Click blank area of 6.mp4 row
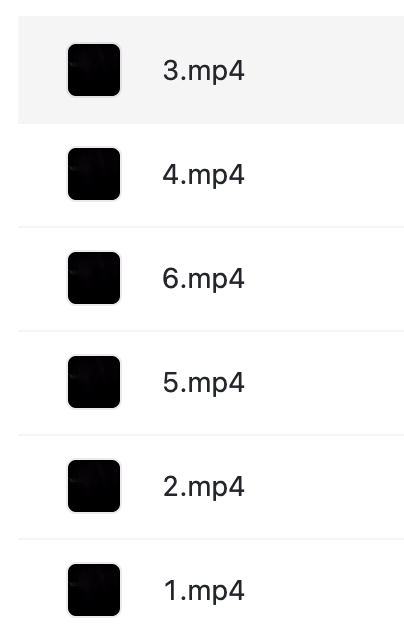 tap(324, 279)
